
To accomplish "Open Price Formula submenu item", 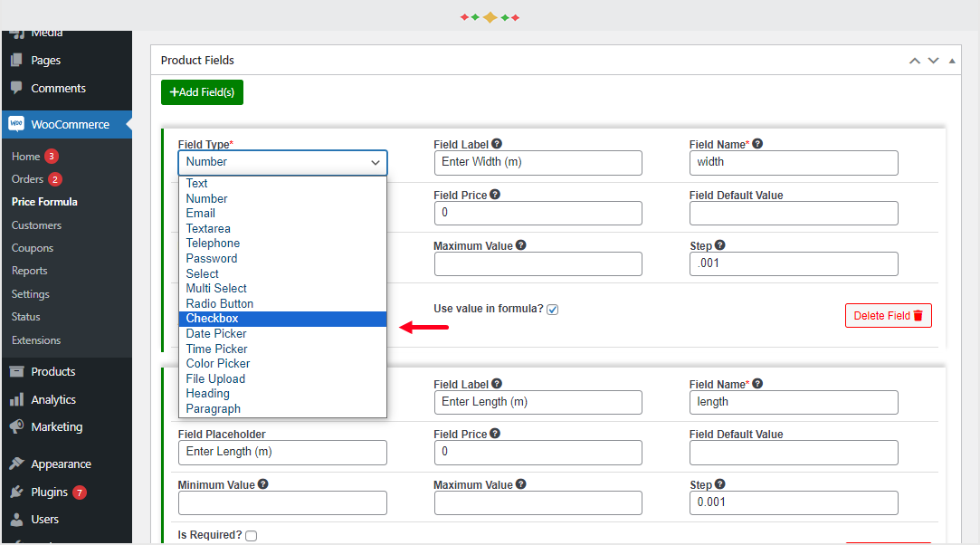I will point(44,202).
